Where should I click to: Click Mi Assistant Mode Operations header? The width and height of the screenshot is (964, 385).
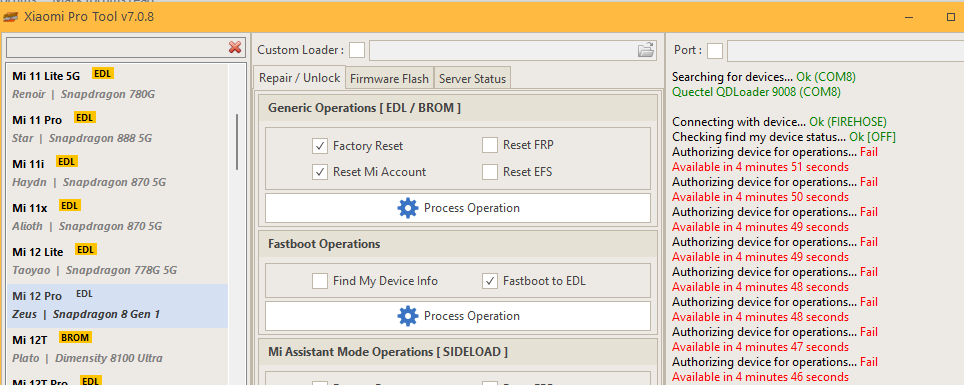pyautogui.click(x=457, y=352)
